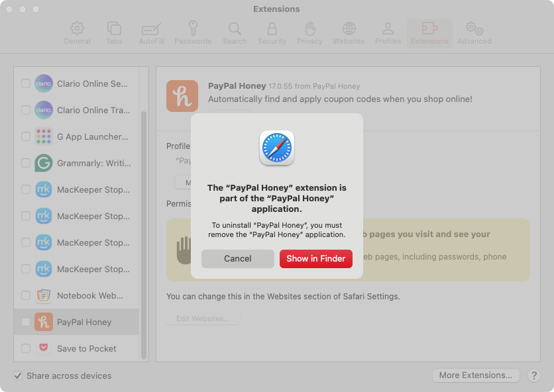Screen dimensions: 554x392
Task: Enable the PayPal Honey extension checkbox
Action: pos(25,322)
